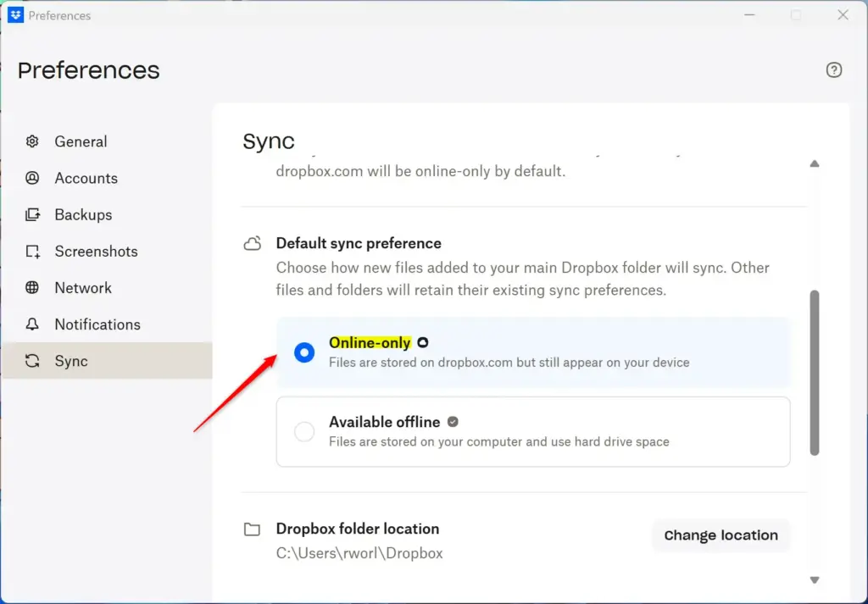Viewport: 868px width, 604px height.
Task: Click the scrollbar down arrow
Action: (815, 580)
